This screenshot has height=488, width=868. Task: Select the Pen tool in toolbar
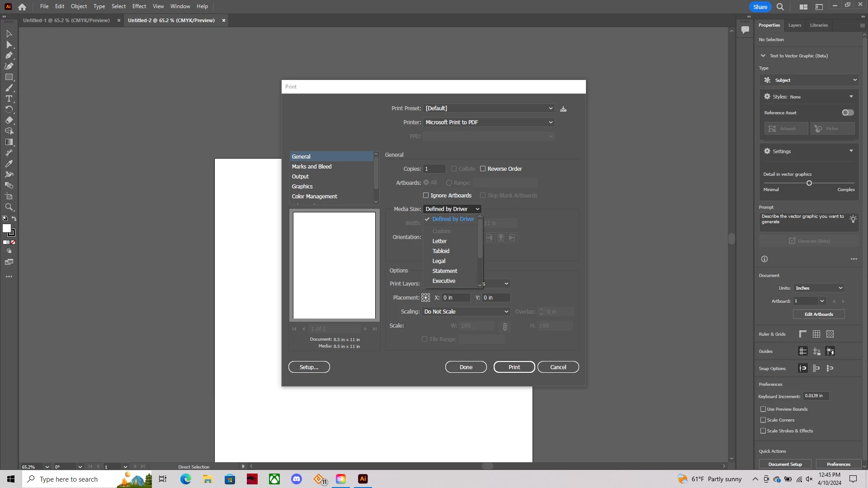pyautogui.click(x=9, y=56)
